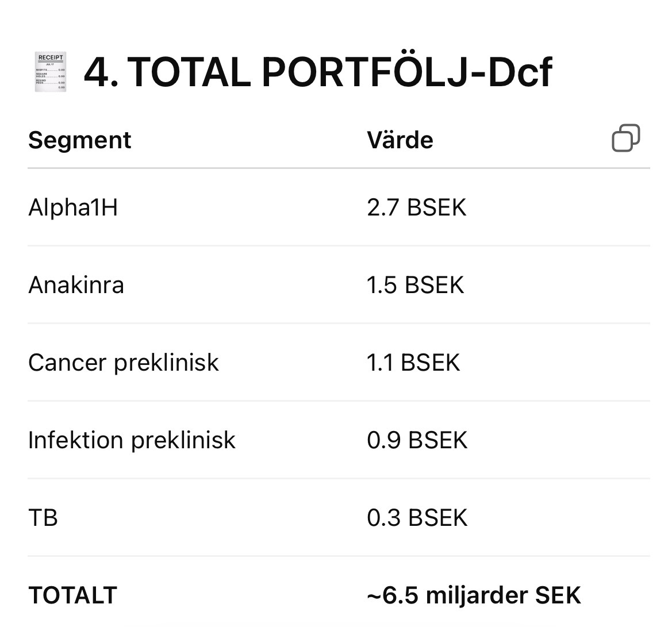Click the Alpha1H segment cell
The image size is (672, 627).
(x=73, y=207)
